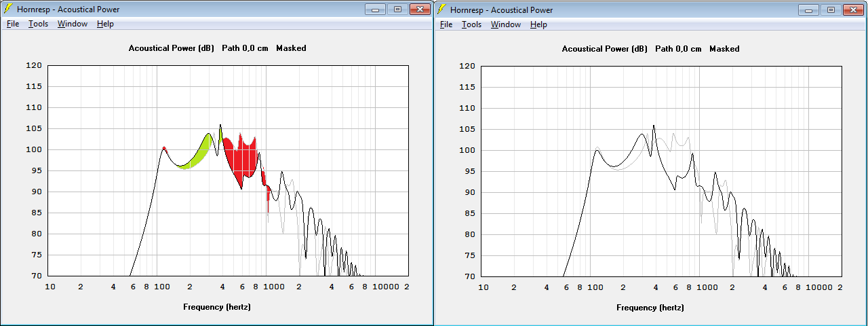868x326 pixels.
Task: Click right chart title 'Acoustical Power (dB)'
Action: [x=606, y=49]
